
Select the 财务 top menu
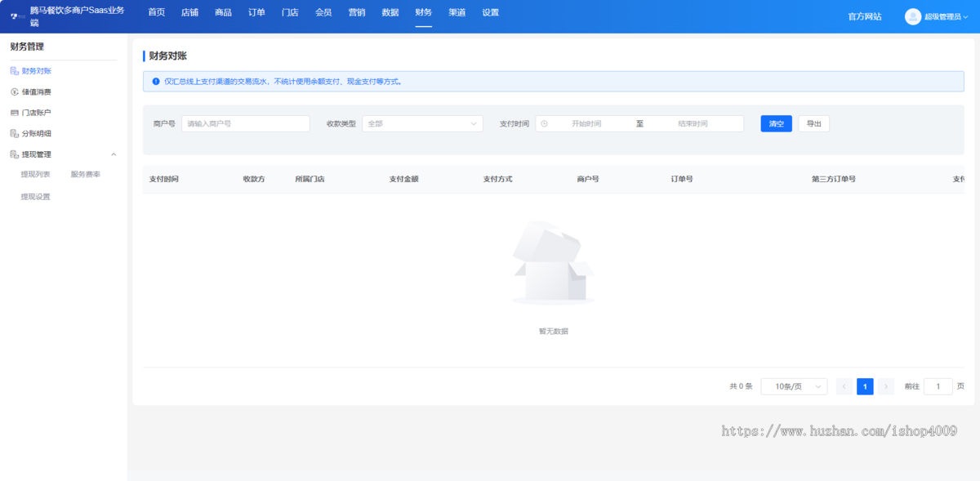[x=423, y=12]
